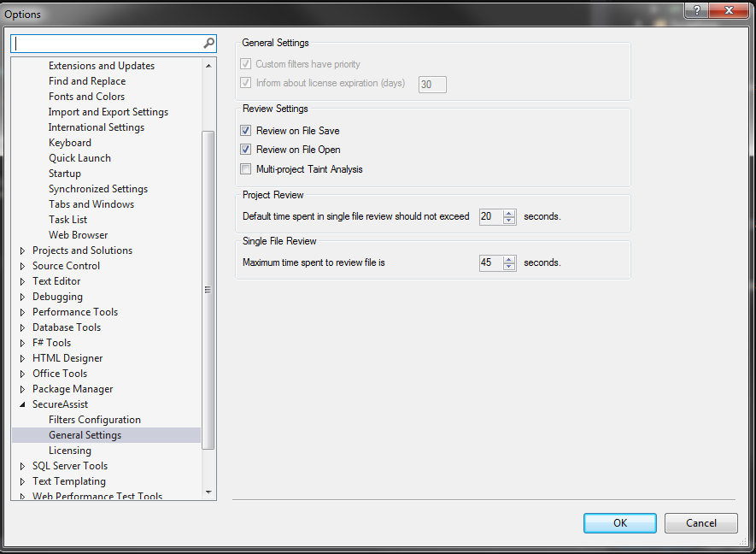Select Tabs and Windows item
The width and height of the screenshot is (756, 554).
91,204
